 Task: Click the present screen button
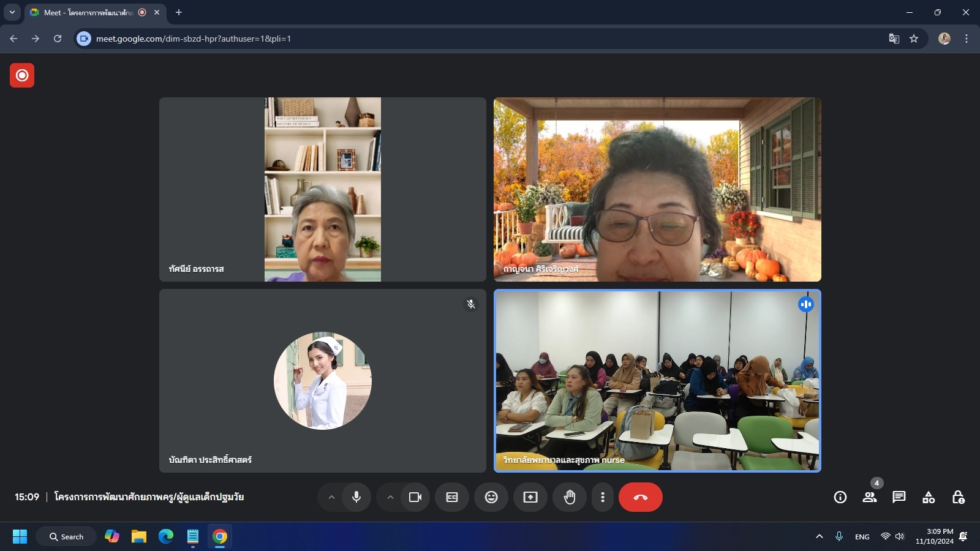[x=530, y=497]
